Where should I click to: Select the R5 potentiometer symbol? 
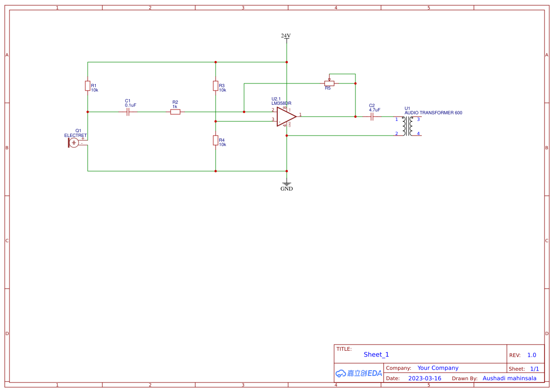(329, 82)
